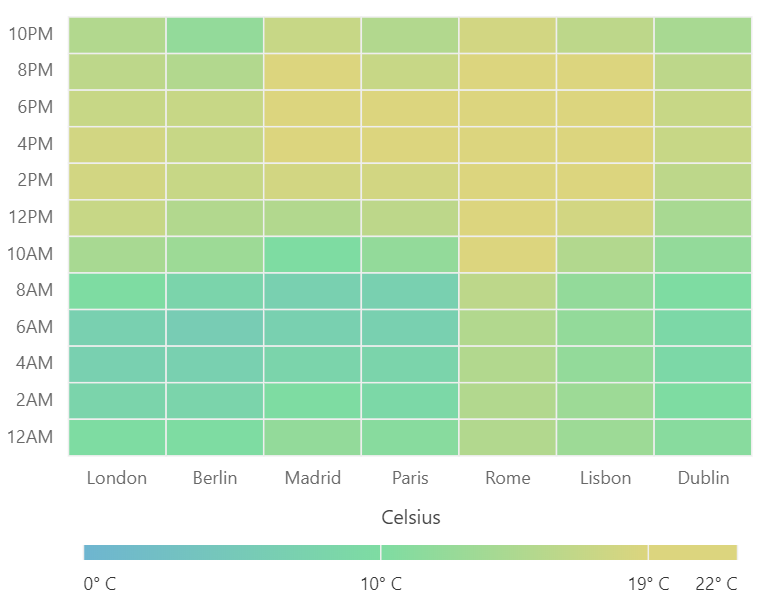Screen dimensions: 774x612
Task: Click the Madrid 8PM heatmap cell
Action: coord(312,71)
